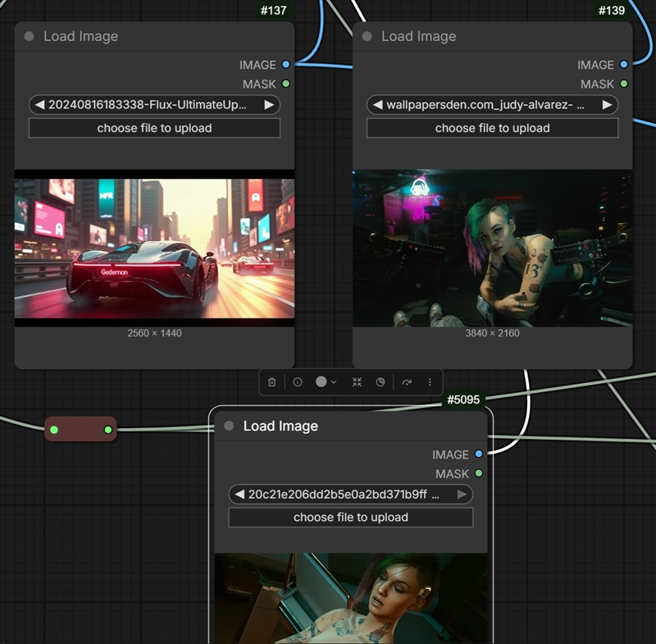
Task: Toggle collapse dot on node #139
Action: (367, 36)
